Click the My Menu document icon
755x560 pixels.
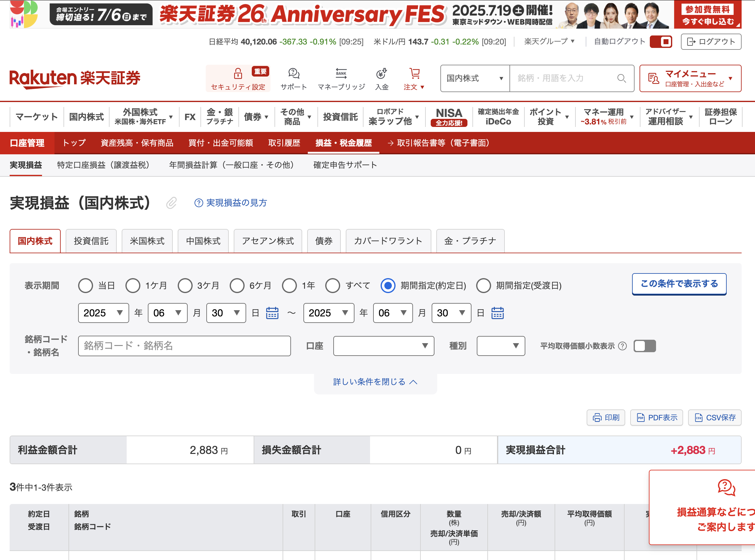653,78
